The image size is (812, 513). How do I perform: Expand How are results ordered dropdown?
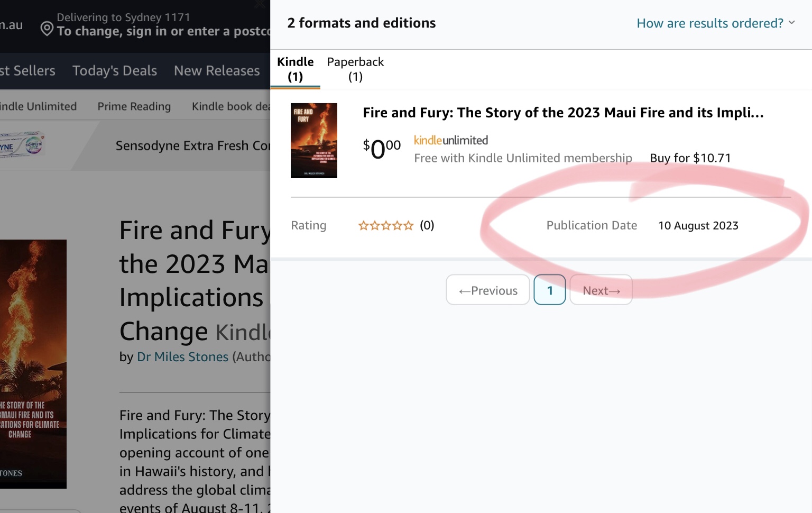pos(716,23)
